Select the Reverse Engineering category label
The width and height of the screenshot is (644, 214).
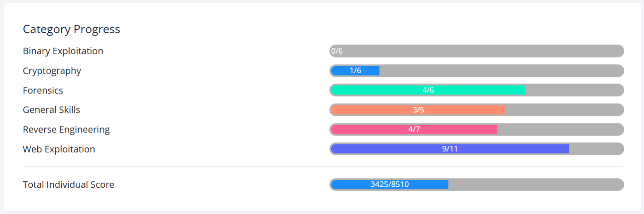66,129
